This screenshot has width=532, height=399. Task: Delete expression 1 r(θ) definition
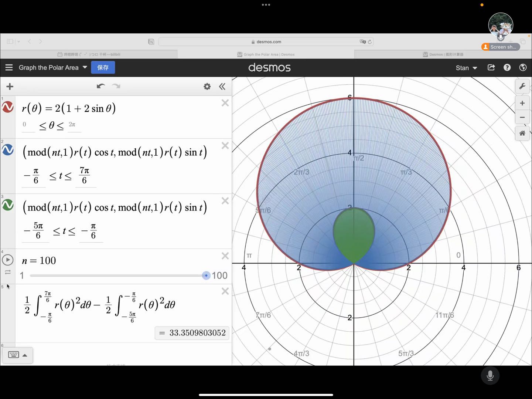click(225, 103)
